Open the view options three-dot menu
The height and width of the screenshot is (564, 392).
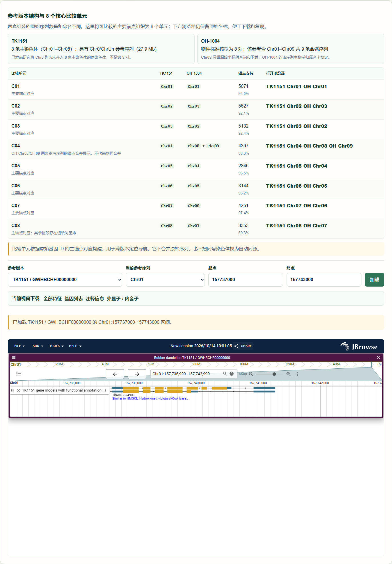[297, 374]
